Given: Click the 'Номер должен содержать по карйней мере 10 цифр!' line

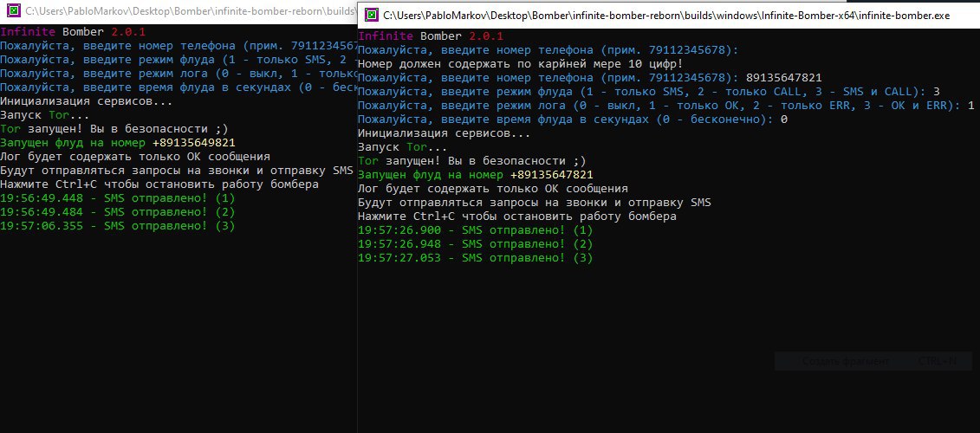Looking at the screenshot, I should 522,64.
